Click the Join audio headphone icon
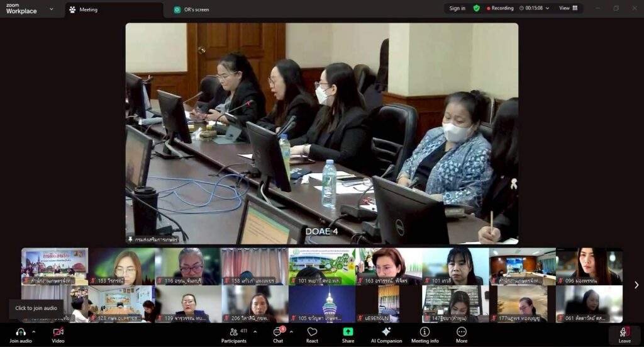Image resolution: width=644 pixels, height=347 pixels. (x=20, y=332)
